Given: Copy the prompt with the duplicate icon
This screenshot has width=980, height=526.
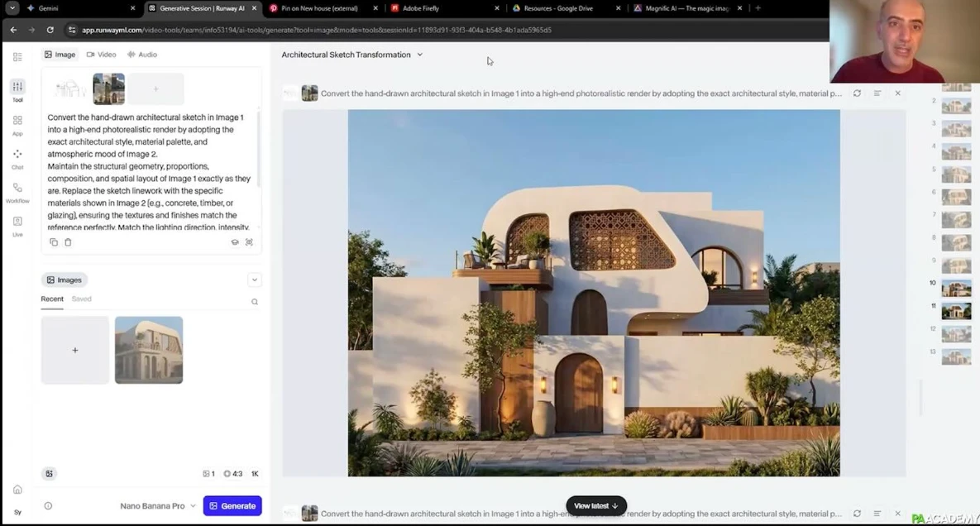Looking at the screenshot, I should click(54, 242).
